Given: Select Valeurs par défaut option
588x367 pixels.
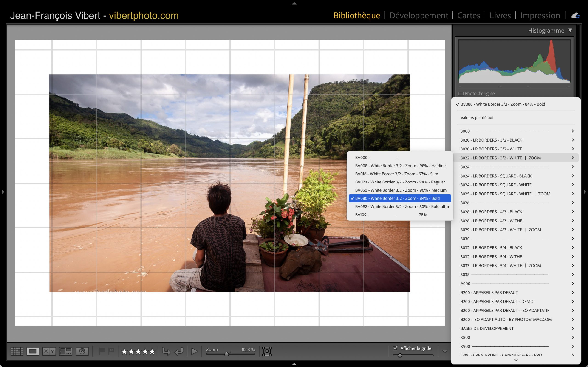Looking at the screenshot, I should [477, 117].
